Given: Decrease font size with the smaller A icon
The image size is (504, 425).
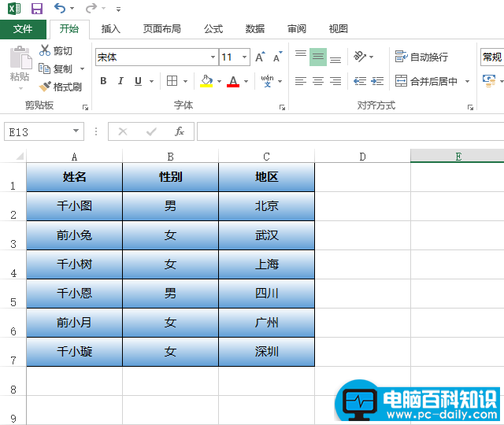Looking at the screenshot, I should (278, 57).
